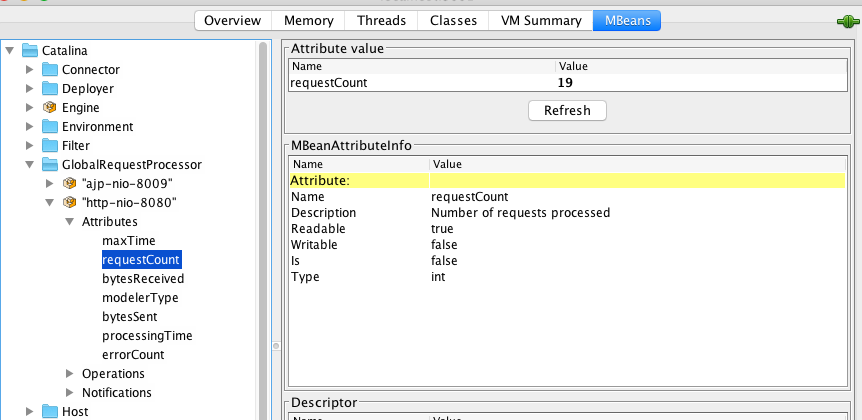The height and width of the screenshot is (420, 862).
Task: Expand the "ajp-nio-8009" node
Action: [50, 184]
